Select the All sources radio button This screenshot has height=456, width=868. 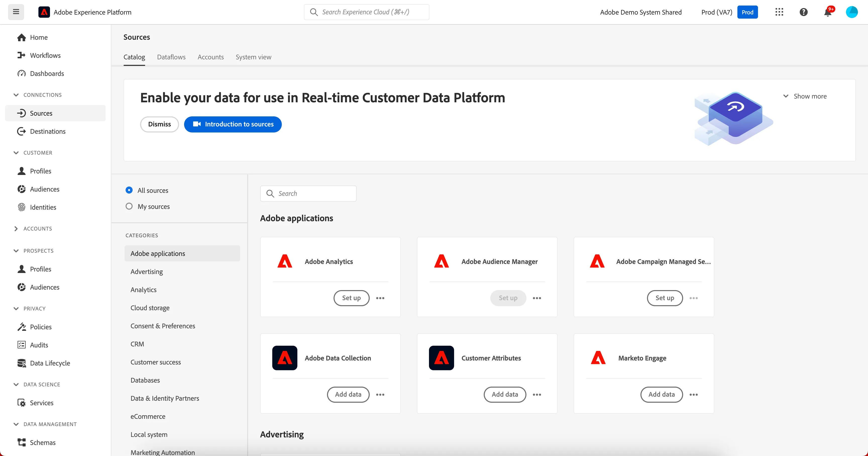point(129,190)
